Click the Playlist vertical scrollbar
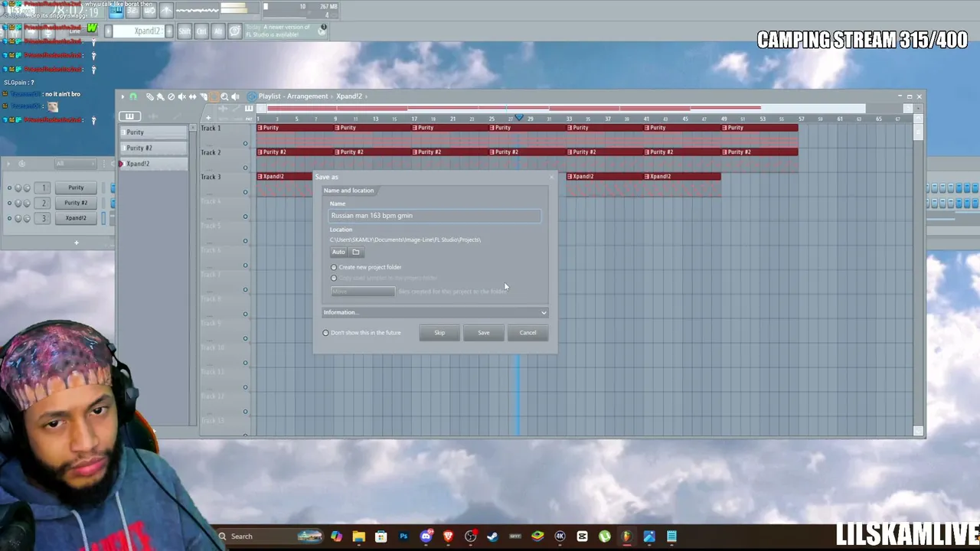The width and height of the screenshot is (980, 551). [x=919, y=275]
